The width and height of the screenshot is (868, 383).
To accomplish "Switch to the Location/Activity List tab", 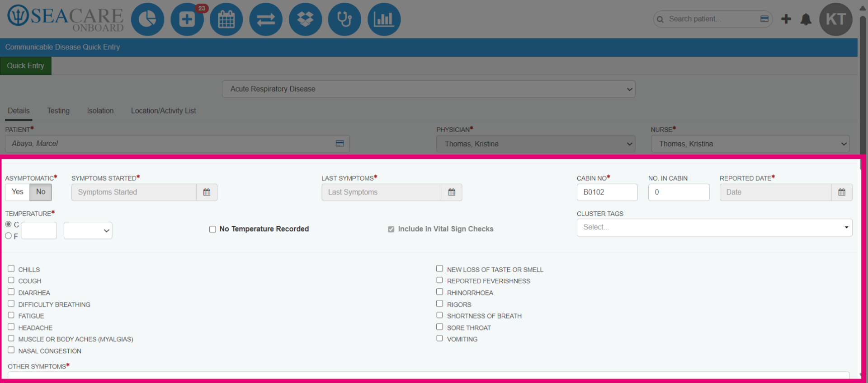I will click(x=164, y=111).
